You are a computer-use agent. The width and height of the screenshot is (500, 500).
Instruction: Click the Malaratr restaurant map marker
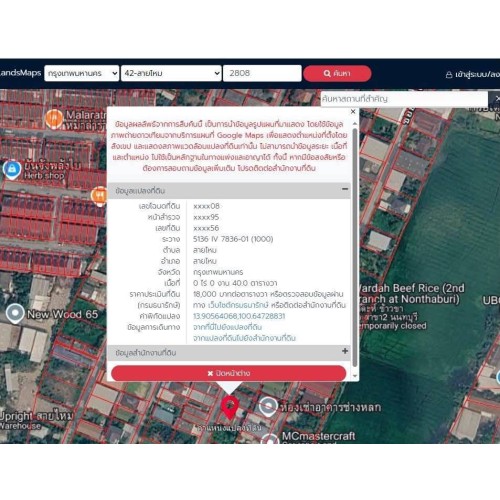[54, 119]
